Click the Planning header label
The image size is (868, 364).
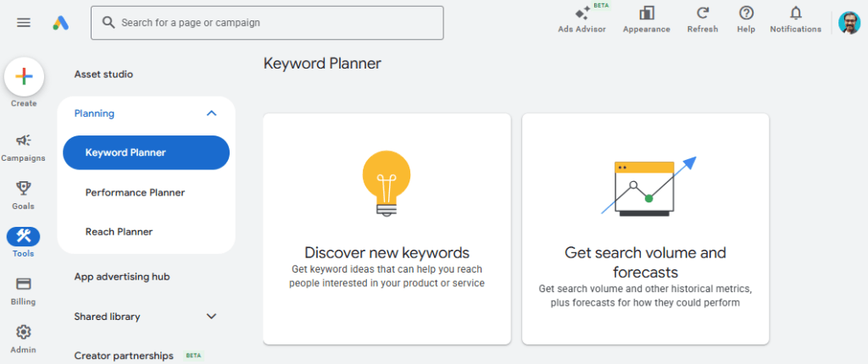pos(94,113)
